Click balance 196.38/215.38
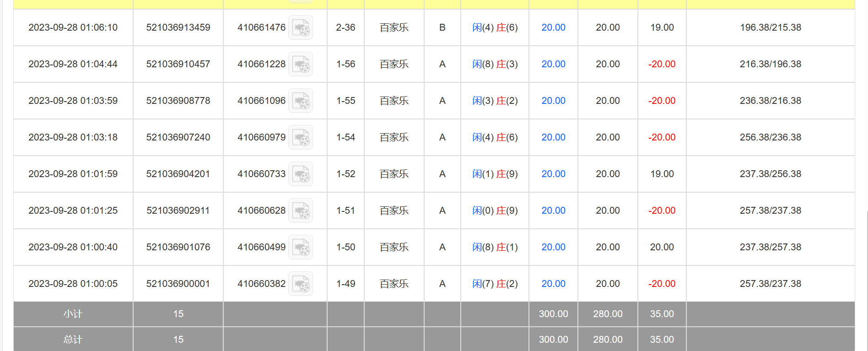 click(x=771, y=27)
